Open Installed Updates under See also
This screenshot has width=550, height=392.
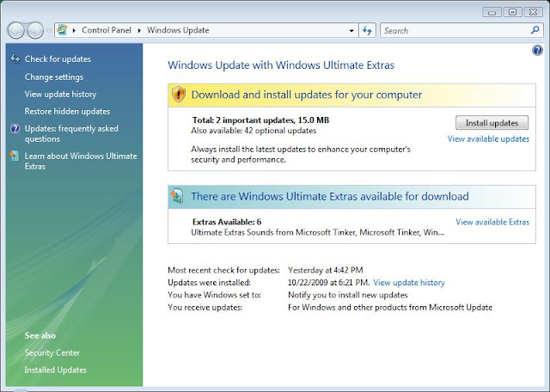tap(55, 370)
